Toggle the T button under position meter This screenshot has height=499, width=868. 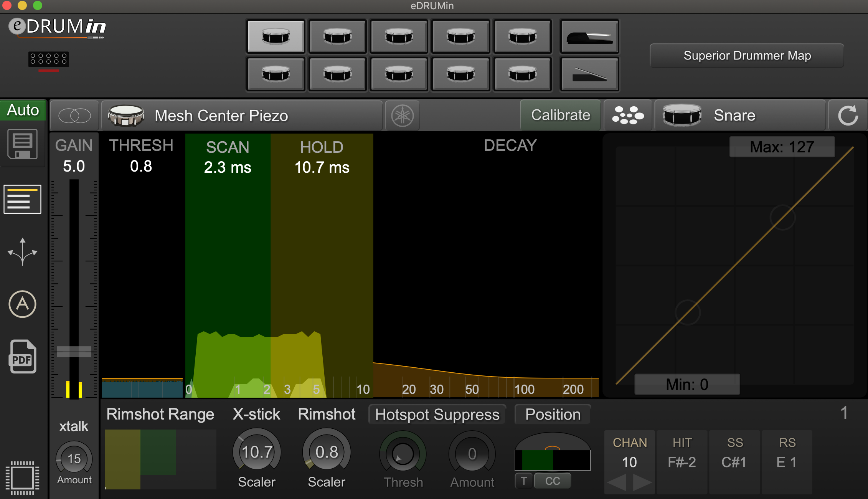tap(524, 481)
